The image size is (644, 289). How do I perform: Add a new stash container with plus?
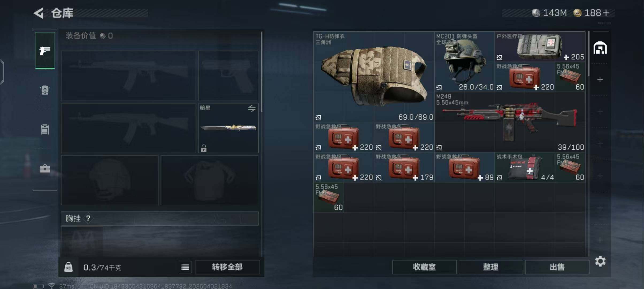(600, 79)
